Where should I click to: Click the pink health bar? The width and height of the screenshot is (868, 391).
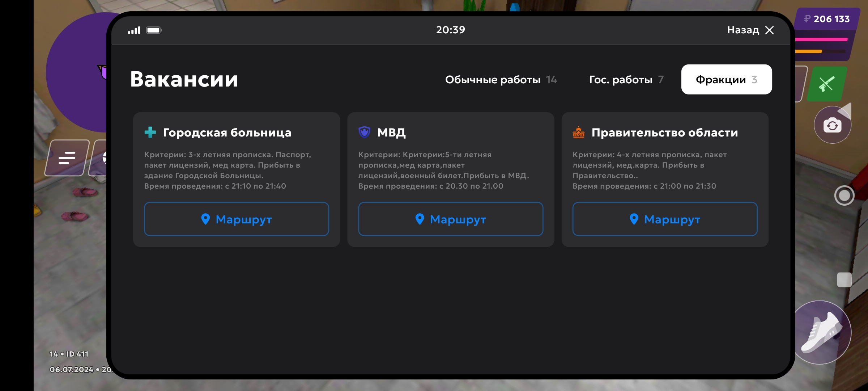click(x=822, y=39)
